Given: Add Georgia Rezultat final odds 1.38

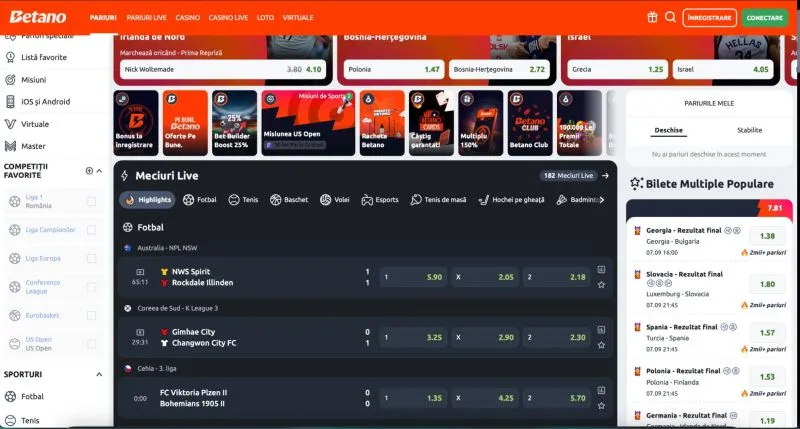Looking at the screenshot, I should [767, 236].
